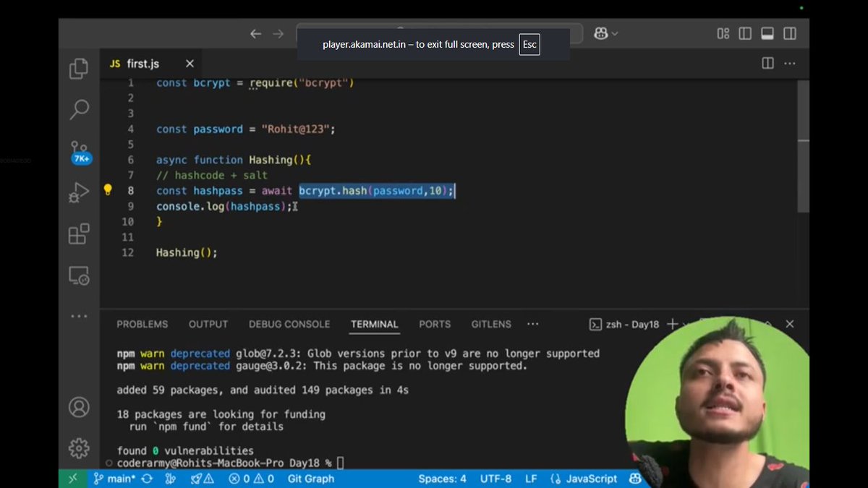Viewport: 868px width, 488px height.
Task: Switch to the GITLENS panel tab
Action: (x=491, y=324)
